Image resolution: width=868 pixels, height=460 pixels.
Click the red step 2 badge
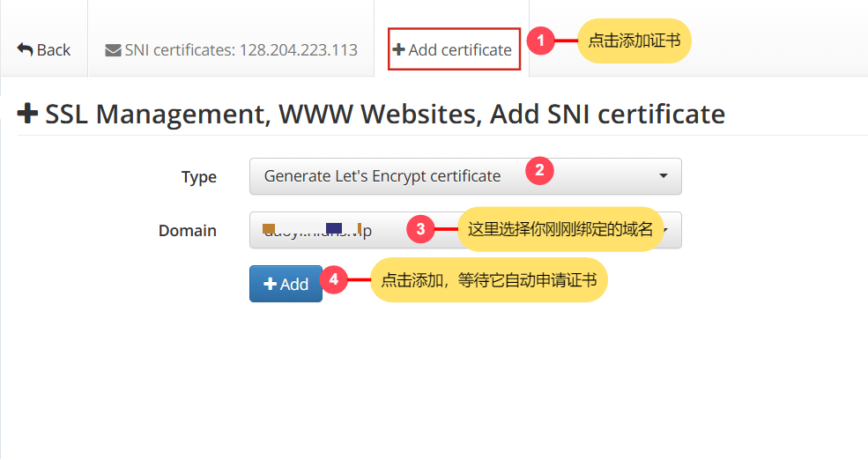[539, 170]
